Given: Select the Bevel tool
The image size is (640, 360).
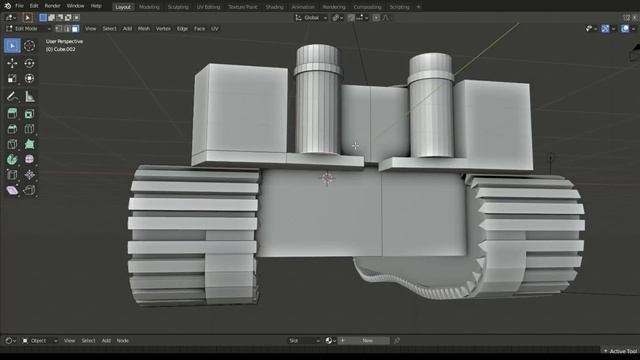Looking at the screenshot, I should [12, 129].
